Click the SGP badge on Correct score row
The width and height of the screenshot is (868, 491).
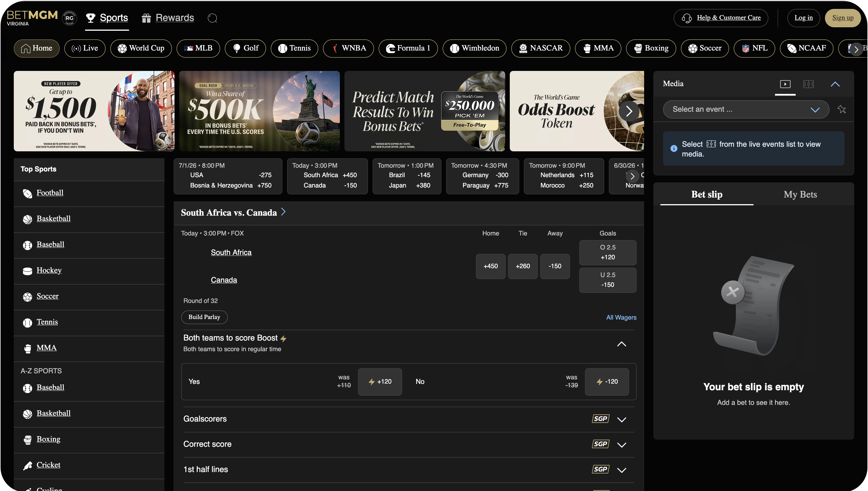[x=600, y=444]
